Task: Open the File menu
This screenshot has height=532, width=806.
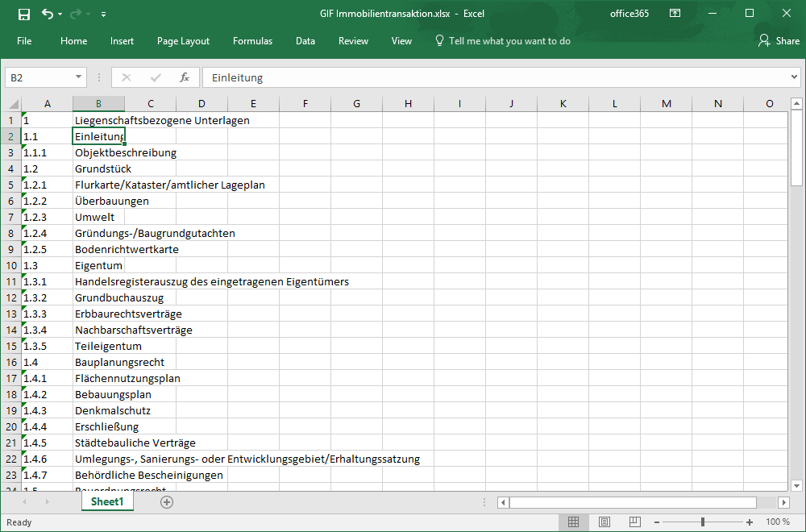Action: coord(24,41)
